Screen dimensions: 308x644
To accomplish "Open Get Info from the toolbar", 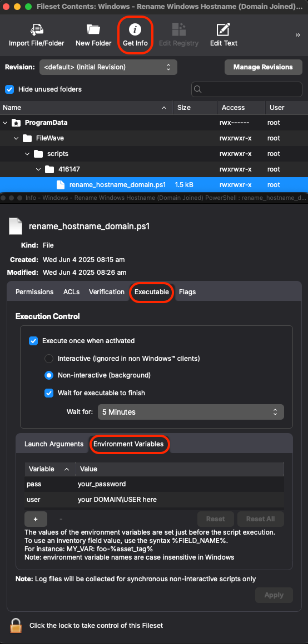I will [135, 35].
